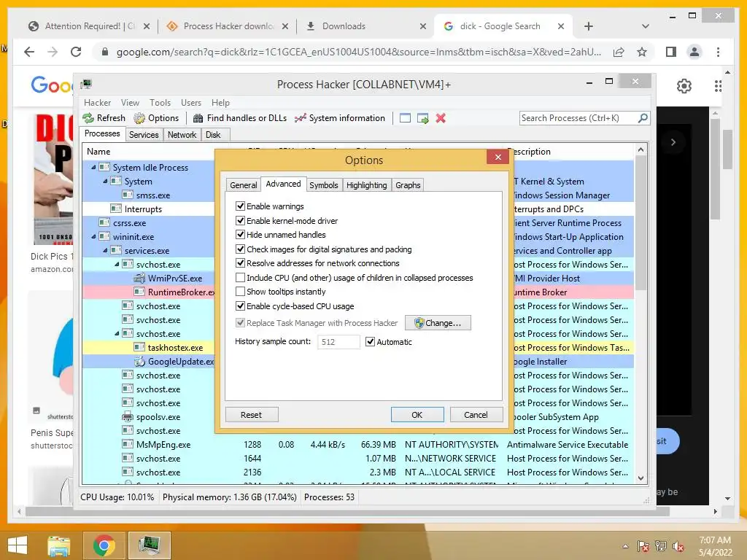Click Cancel in the Options dialog
The image size is (747, 560).
(476, 415)
